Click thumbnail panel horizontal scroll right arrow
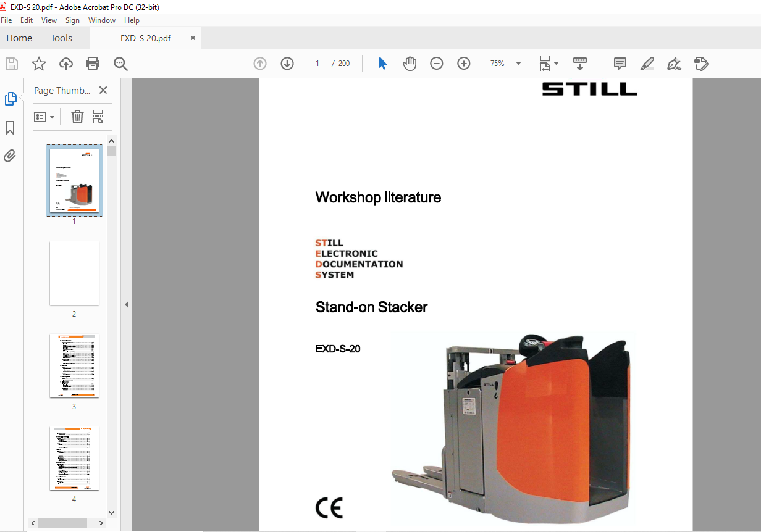The height and width of the screenshot is (532, 761). pos(103,523)
